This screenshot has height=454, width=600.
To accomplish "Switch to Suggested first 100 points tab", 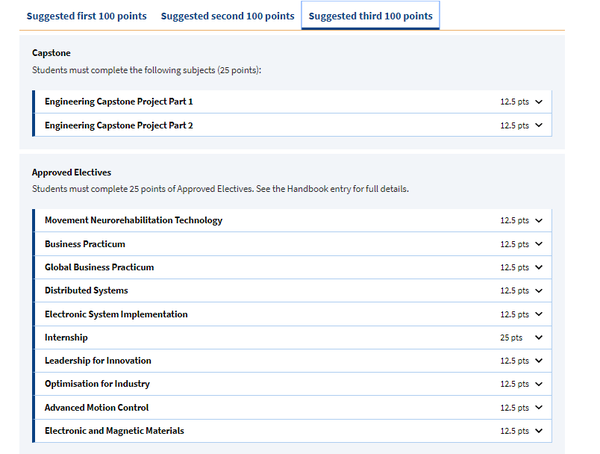I will tap(86, 16).
